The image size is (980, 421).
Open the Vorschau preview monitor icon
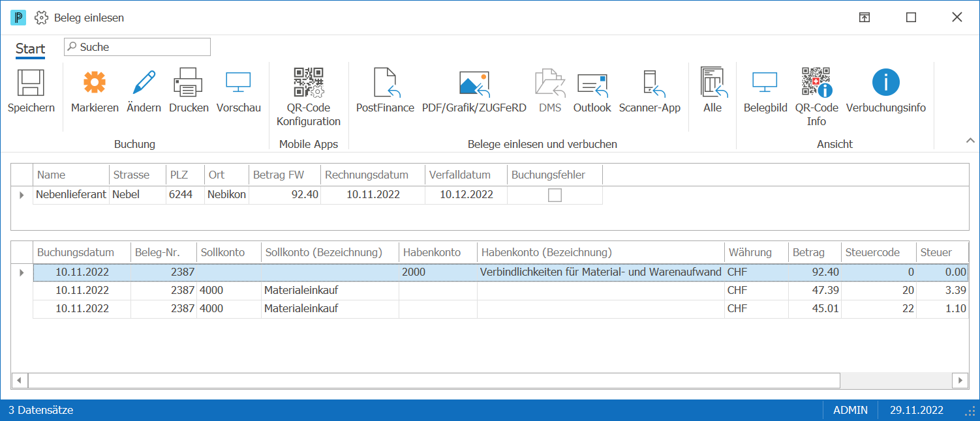(x=238, y=83)
